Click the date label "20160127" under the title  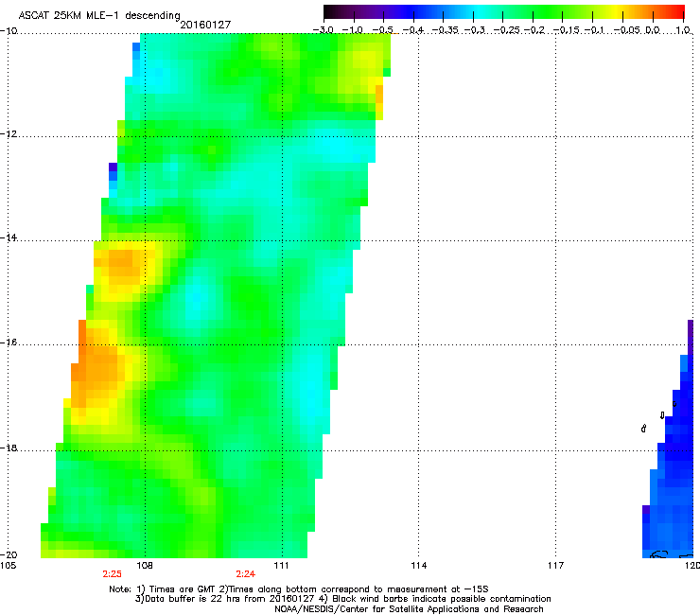(205, 25)
